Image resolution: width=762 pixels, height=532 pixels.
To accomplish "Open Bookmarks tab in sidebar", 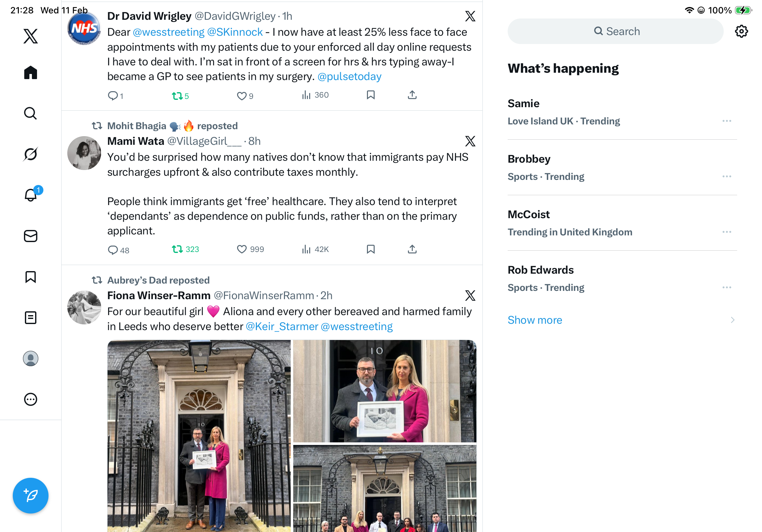I will [31, 277].
